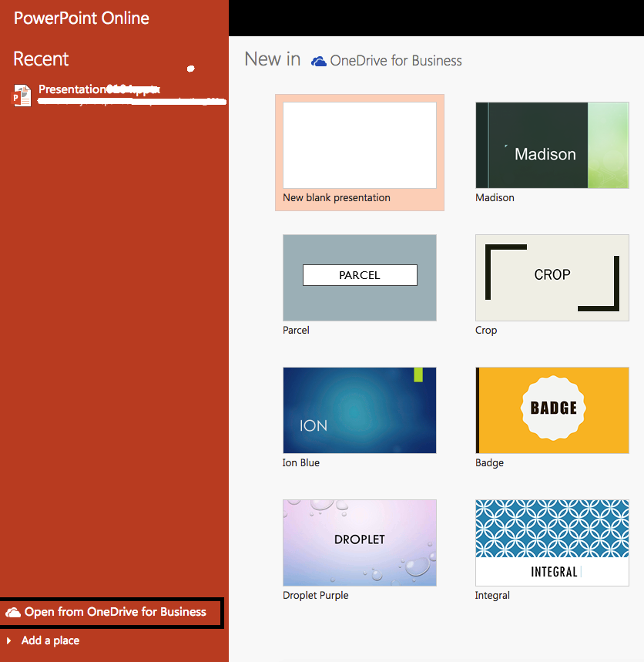Screen dimensions: 644x662
Task: Select the Parcel template
Action: point(359,277)
